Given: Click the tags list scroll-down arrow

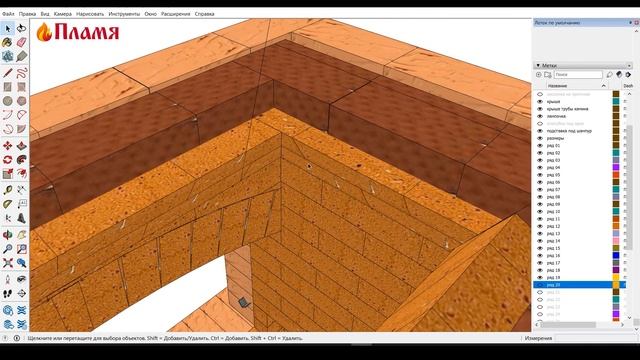Looking at the screenshot, I should (x=629, y=318).
